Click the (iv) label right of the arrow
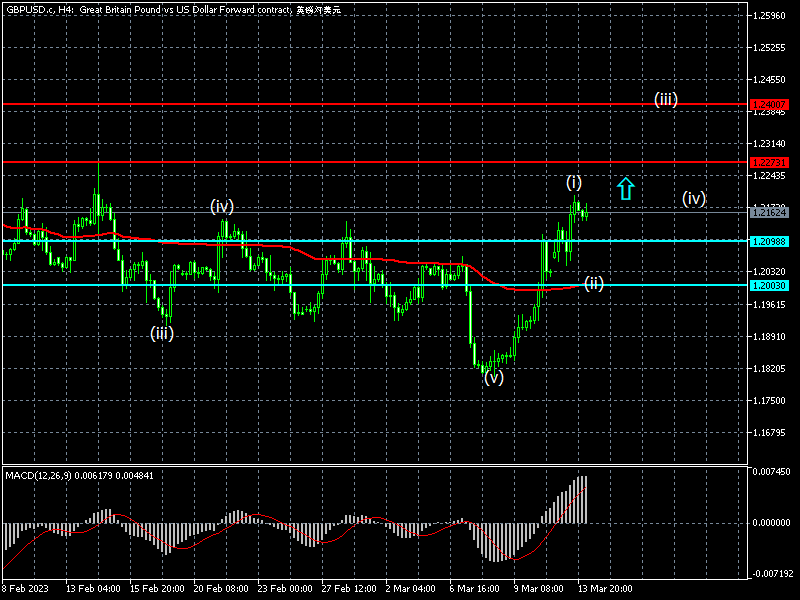The width and height of the screenshot is (800, 600). tap(694, 198)
